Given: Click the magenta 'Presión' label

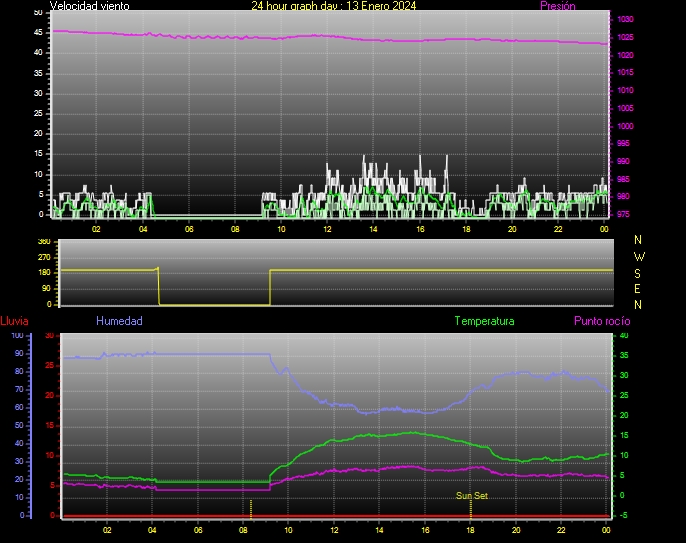Looking at the screenshot, I should pyautogui.click(x=557, y=6).
